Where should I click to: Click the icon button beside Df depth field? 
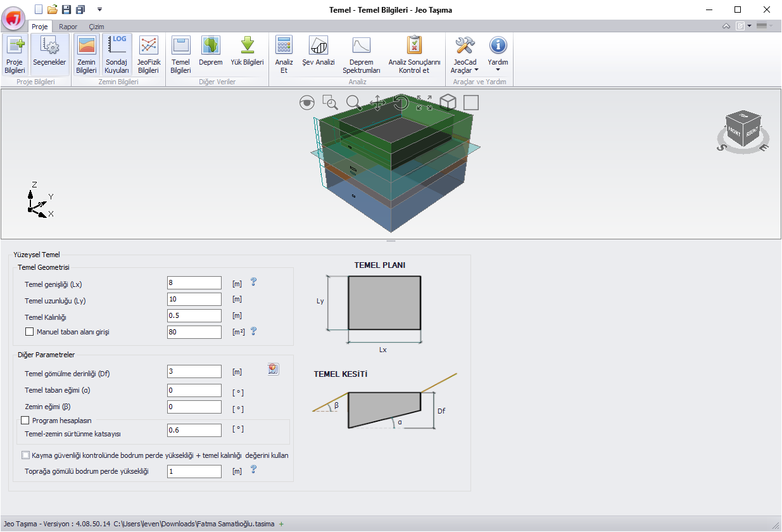pos(274,369)
